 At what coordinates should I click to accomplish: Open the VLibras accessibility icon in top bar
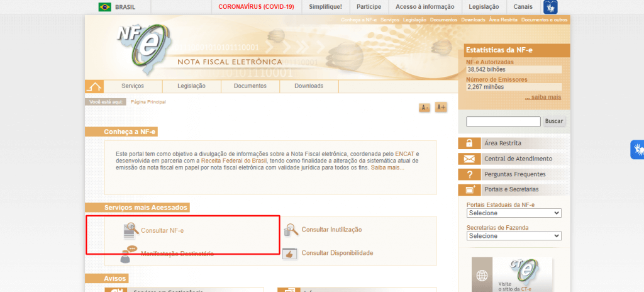(x=550, y=7)
